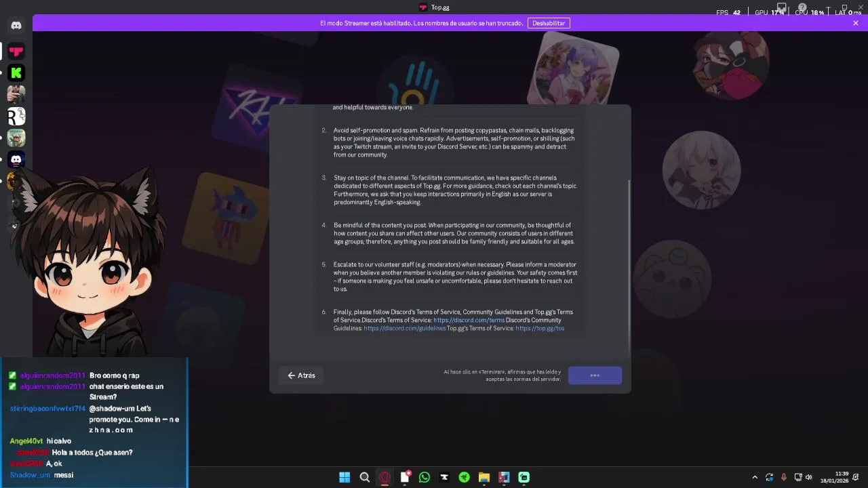Viewport: 868px width, 488px height.
Task: Open Discord home direct messages icon
Action: click(x=16, y=26)
